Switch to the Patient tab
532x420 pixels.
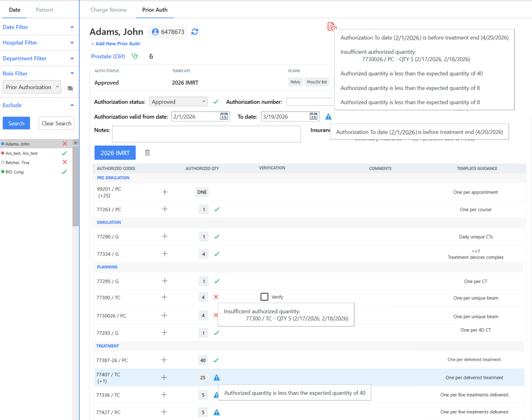(45, 10)
